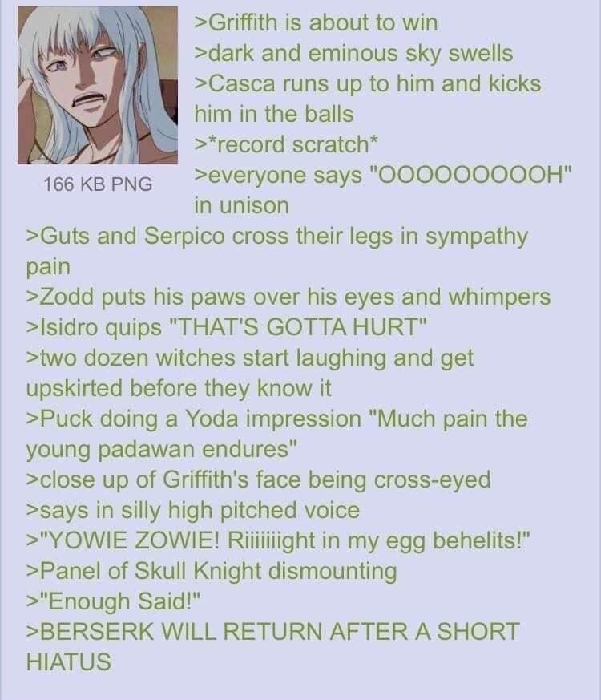Click the "*record scratch*" greentext line
The width and height of the screenshot is (601, 700).
point(286,144)
